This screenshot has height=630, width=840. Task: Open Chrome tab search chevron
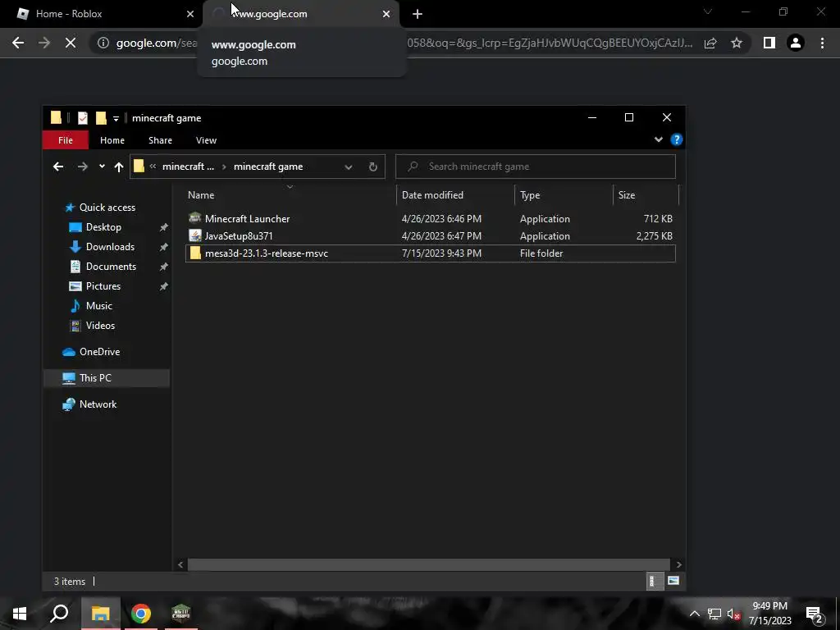point(708,11)
